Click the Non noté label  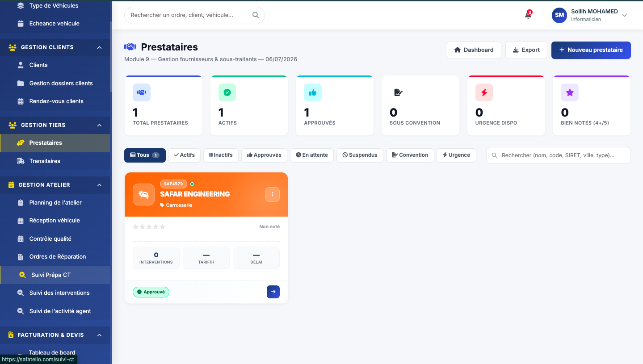(x=269, y=227)
